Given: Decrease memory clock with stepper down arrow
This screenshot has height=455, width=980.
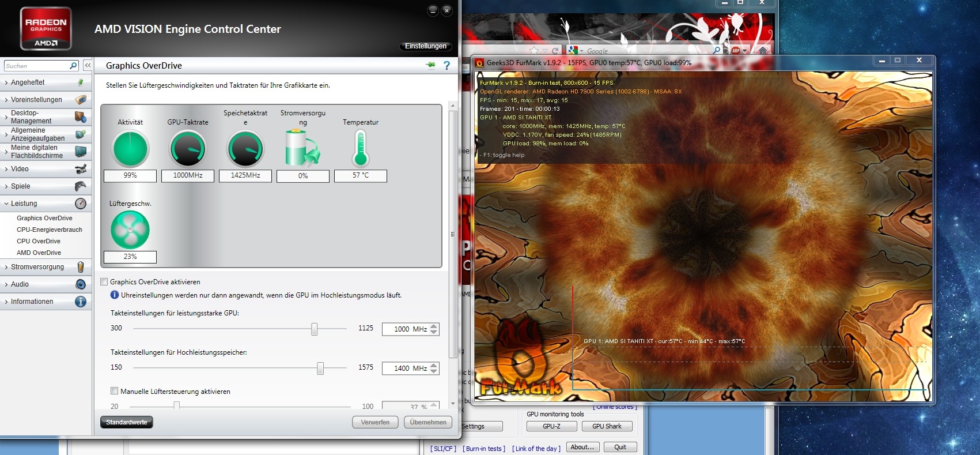Looking at the screenshot, I should click(434, 371).
